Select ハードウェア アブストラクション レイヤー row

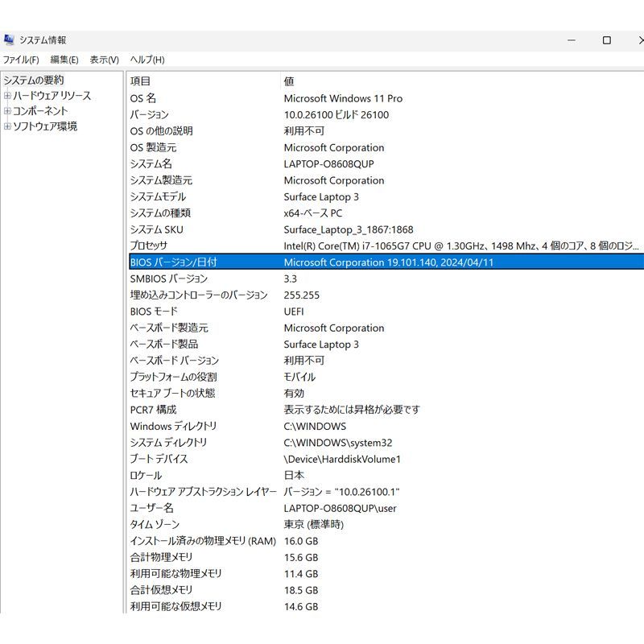pyautogui.click(x=386, y=492)
